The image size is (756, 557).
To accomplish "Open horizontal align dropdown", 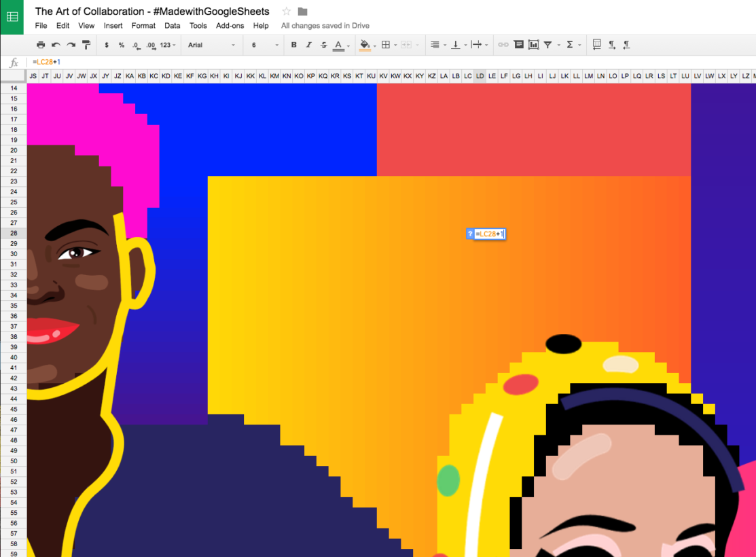I will 438,45.
